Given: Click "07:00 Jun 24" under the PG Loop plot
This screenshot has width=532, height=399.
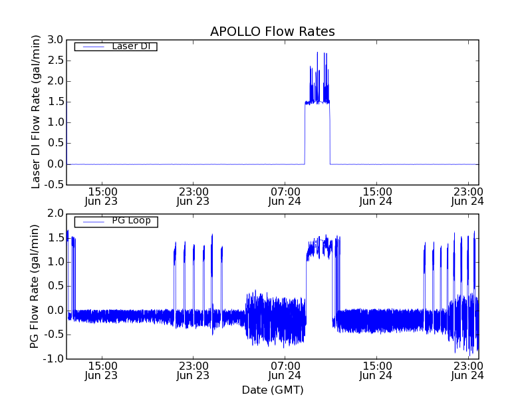Looking at the screenshot, I should [x=285, y=371].
